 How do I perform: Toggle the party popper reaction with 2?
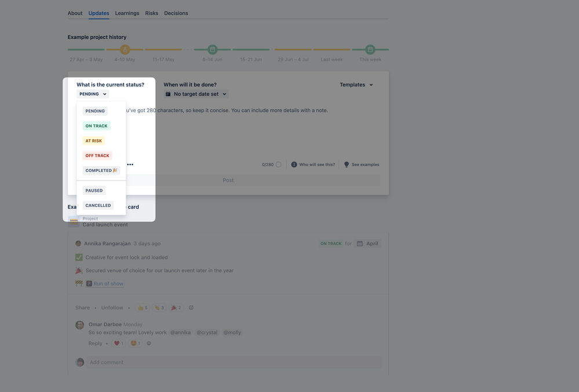pos(176,307)
